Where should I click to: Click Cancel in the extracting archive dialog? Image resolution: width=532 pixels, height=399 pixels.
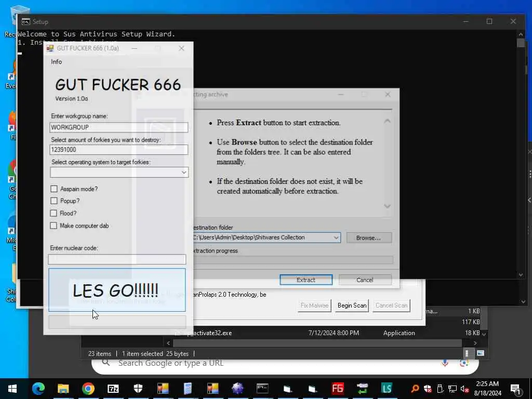[x=365, y=280]
